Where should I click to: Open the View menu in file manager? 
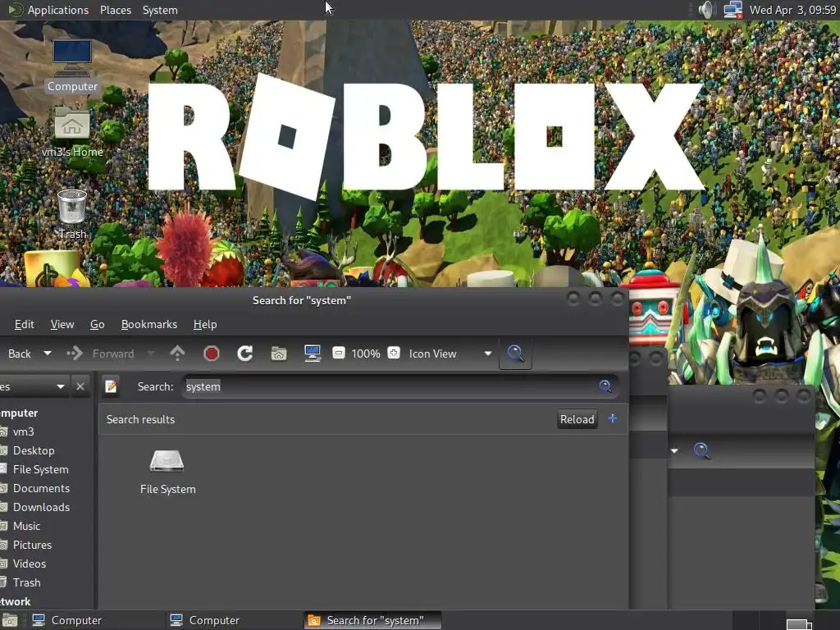tap(62, 324)
